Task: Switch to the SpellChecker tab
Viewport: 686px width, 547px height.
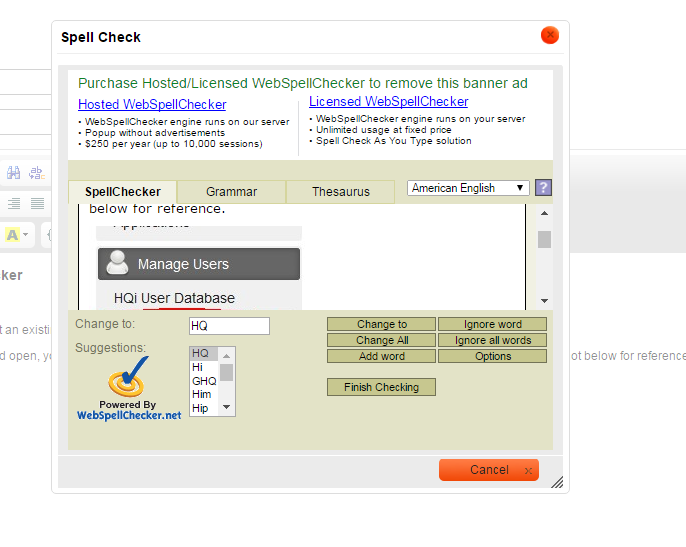Action: [x=122, y=192]
